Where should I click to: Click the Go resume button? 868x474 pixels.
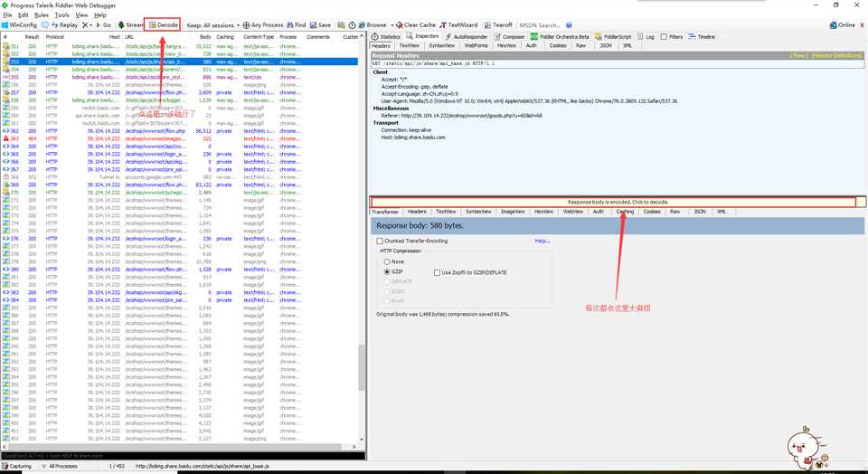(x=103, y=25)
